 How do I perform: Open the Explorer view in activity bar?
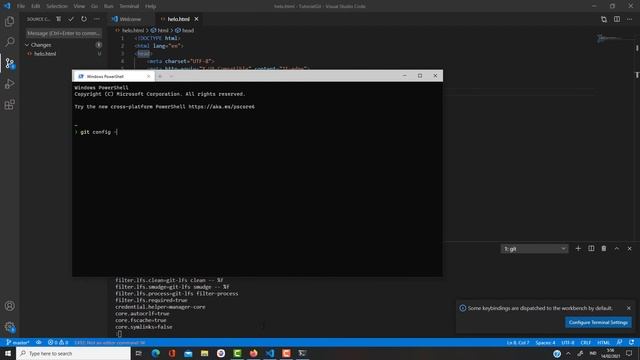pyautogui.click(x=9, y=21)
